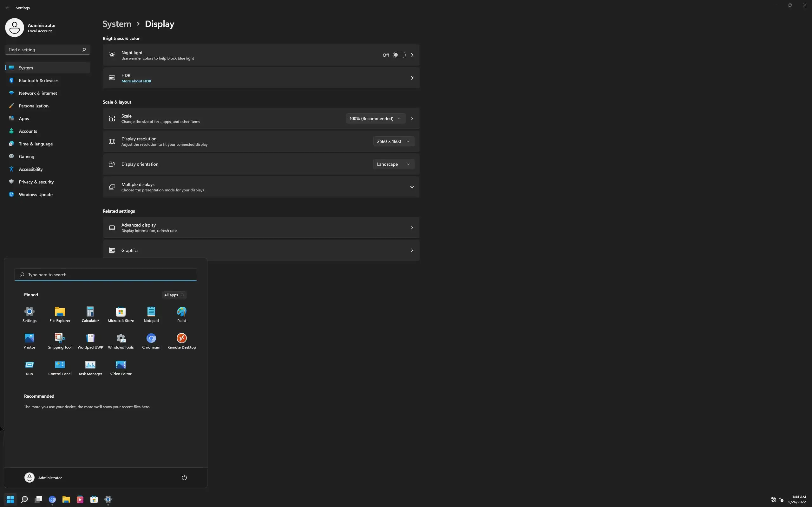Image resolution: width=812 pixels, height=507 pixels.
Task: Launch Remote Desktop pinned app
Action: click(x=181, y=341)
